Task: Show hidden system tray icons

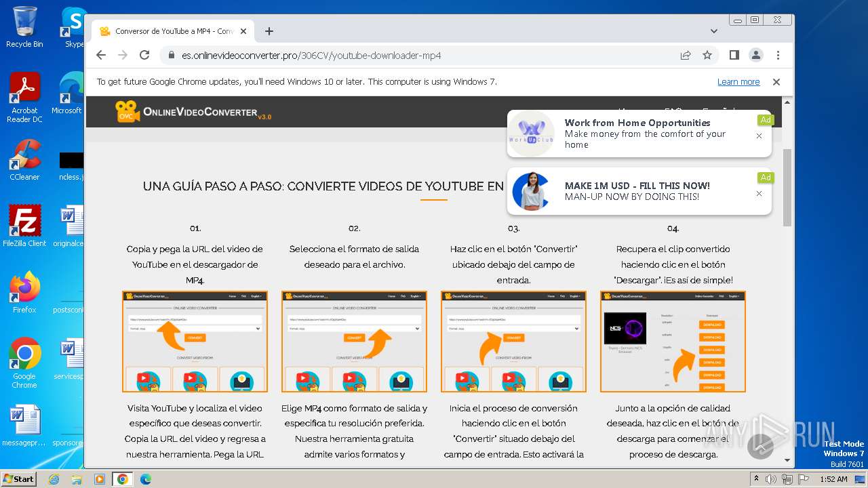Action: coord(756,479)
